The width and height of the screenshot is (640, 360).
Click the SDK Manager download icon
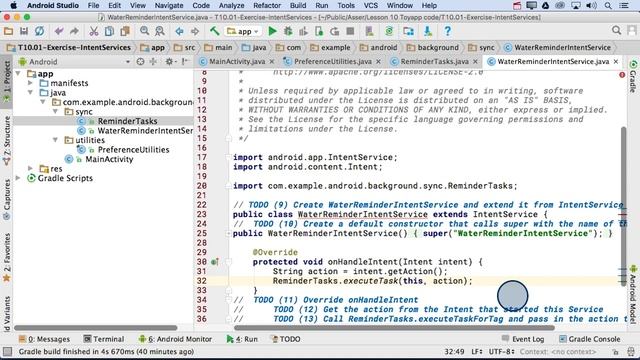(x=428, y=31)
